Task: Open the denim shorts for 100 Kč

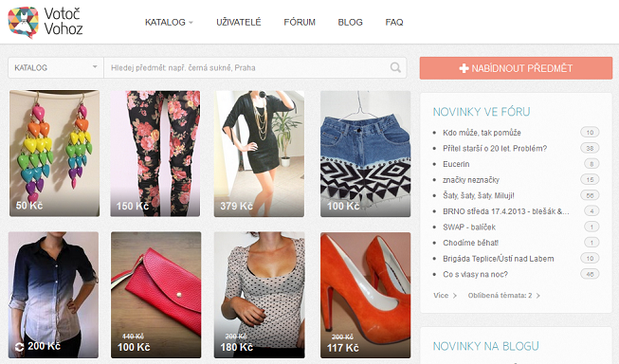Action: (366, 154)
